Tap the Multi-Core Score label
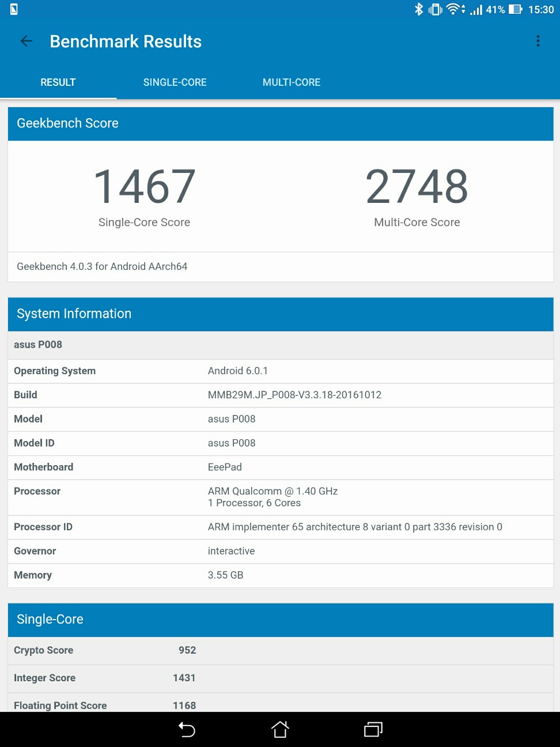 pyautogui.click(x=417, y=222)
